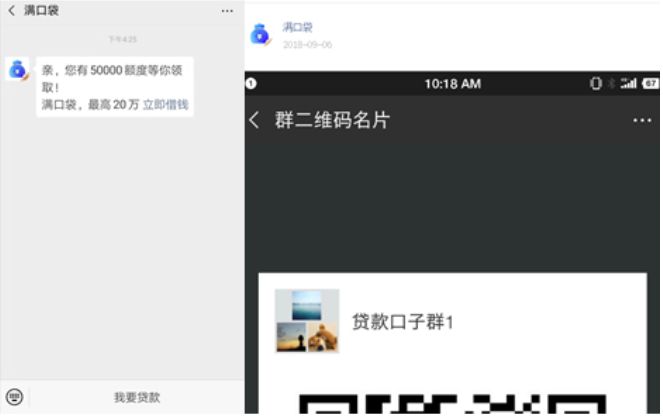Tap the 下午4:25 timestamp in the chat
This screenshot has height=416, width=663.
[x=123, y=39]
